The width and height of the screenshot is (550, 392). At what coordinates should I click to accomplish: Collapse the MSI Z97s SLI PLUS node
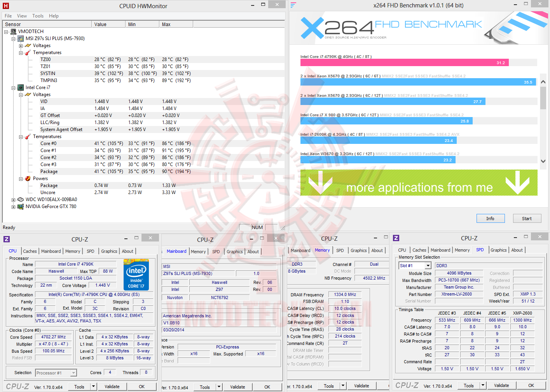click(x=13, y=38)
